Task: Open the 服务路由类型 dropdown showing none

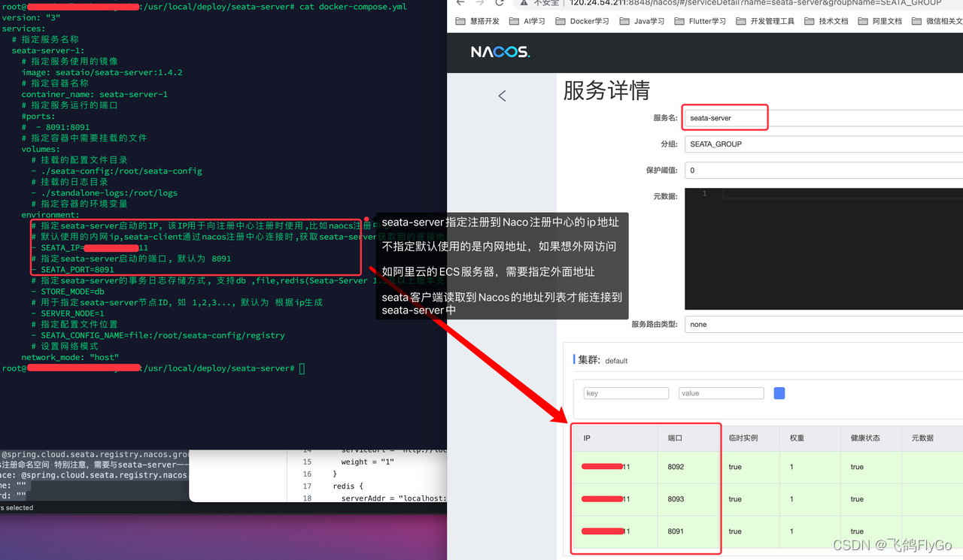Action: coord(824,325)
